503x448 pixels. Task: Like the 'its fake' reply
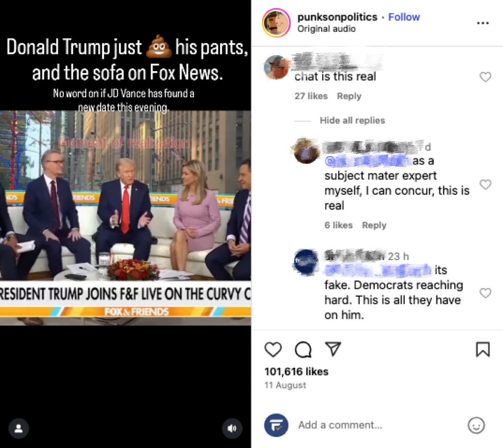[485, 293]
